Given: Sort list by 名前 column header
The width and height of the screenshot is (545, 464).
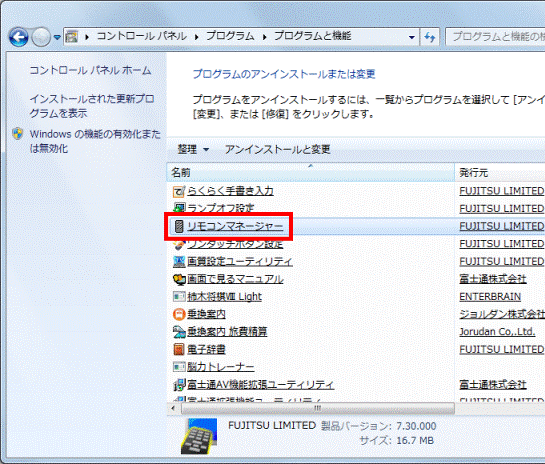Looking at the screenshot, I should point(310,172).
